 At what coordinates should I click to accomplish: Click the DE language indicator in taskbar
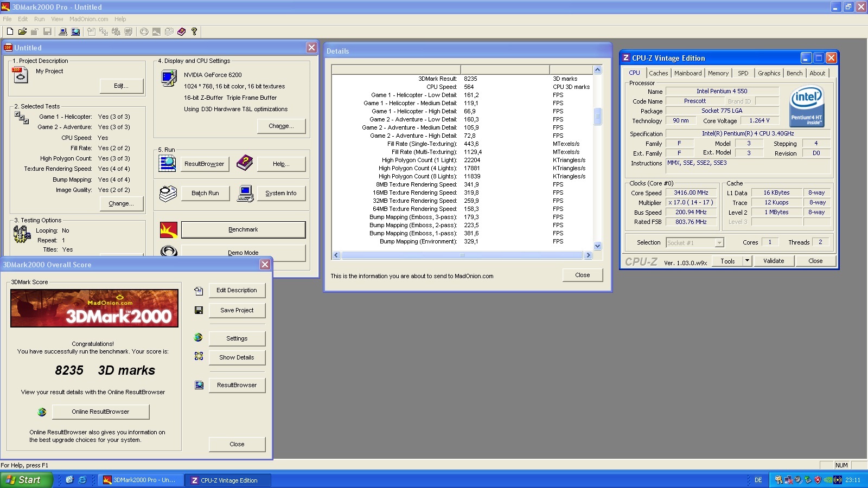pos(758,480)
